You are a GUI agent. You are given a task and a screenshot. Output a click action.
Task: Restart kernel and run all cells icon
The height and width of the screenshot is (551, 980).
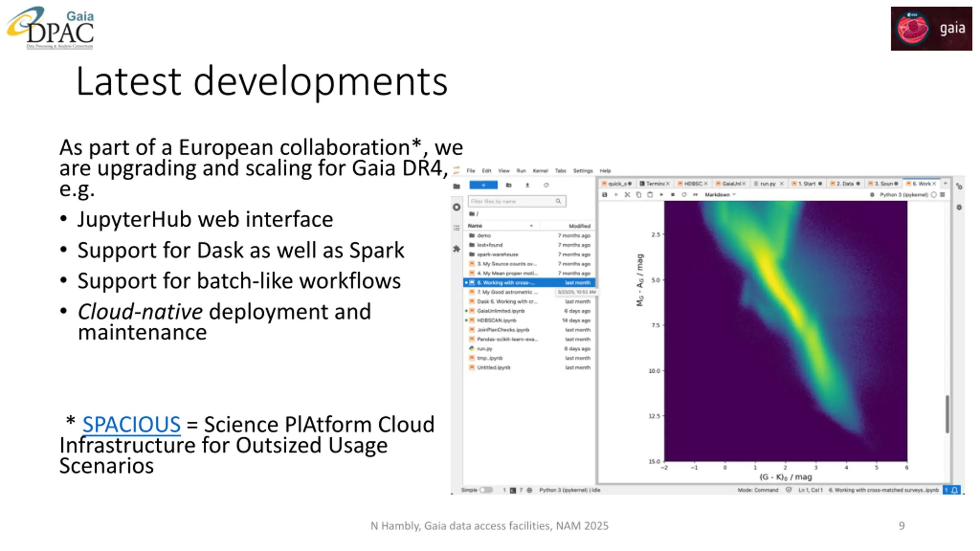coord(695,195)
